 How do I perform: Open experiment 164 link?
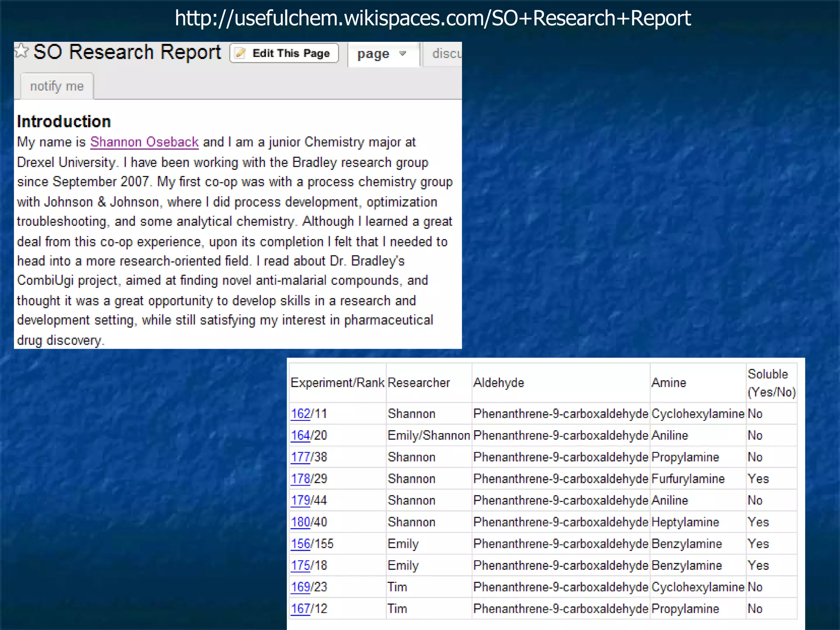coord(301,435)
